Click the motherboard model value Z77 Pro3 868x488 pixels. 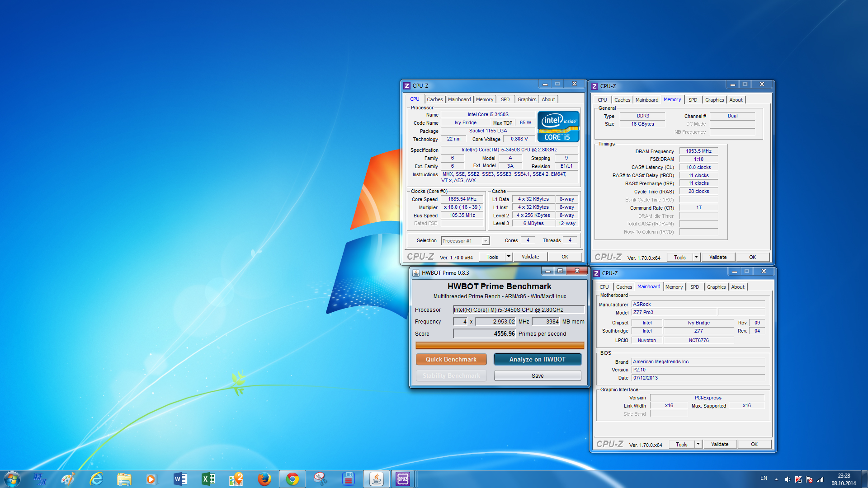click(674, 312)
